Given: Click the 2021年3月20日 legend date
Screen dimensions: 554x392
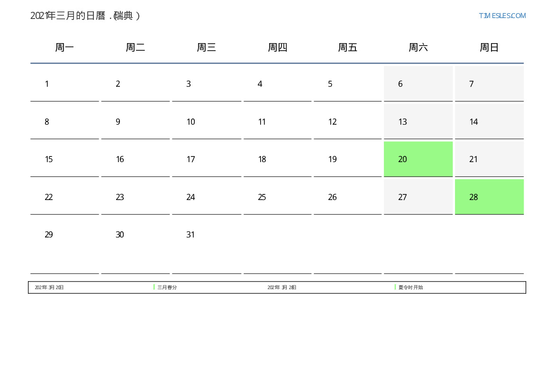Looking at the screenshot, I should 49,287.
